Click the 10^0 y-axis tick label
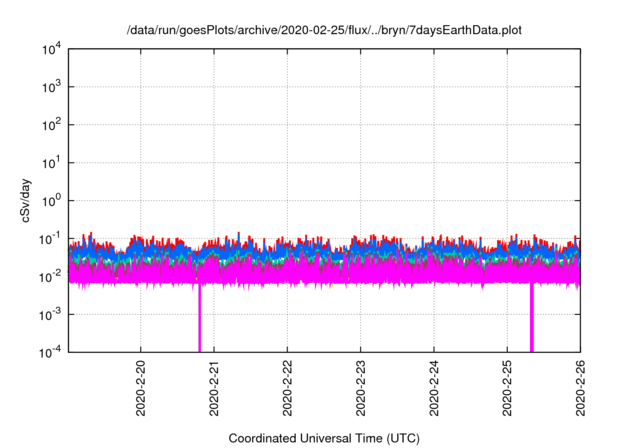Viewport: 640px width, 448px height. [x=51, y=201]
